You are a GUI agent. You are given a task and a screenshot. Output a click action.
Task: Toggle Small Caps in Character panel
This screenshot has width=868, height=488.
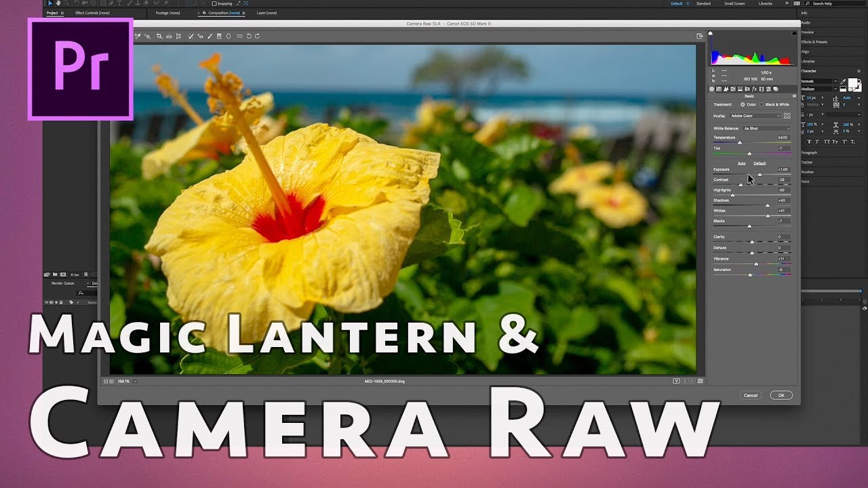click(x=835, y=142)
